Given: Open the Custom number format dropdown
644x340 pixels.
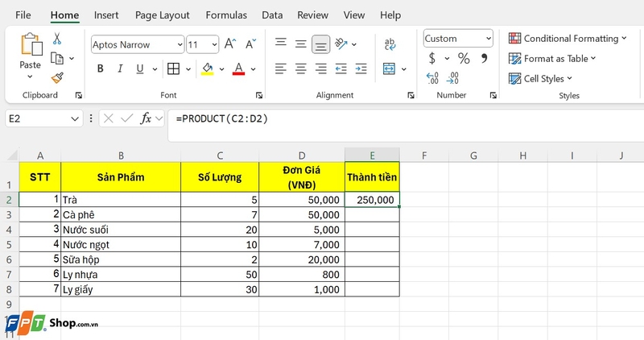Looking at the screenshot, I should [x=489, y=39].
